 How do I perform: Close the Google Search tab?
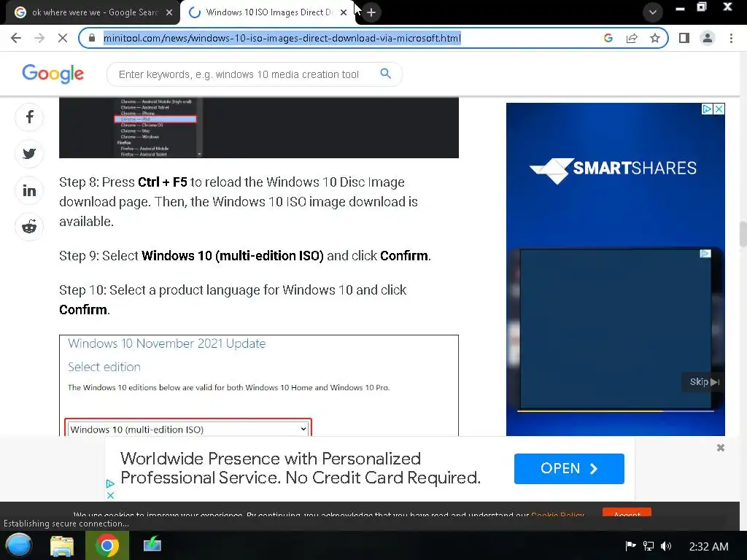coord(169,12)
